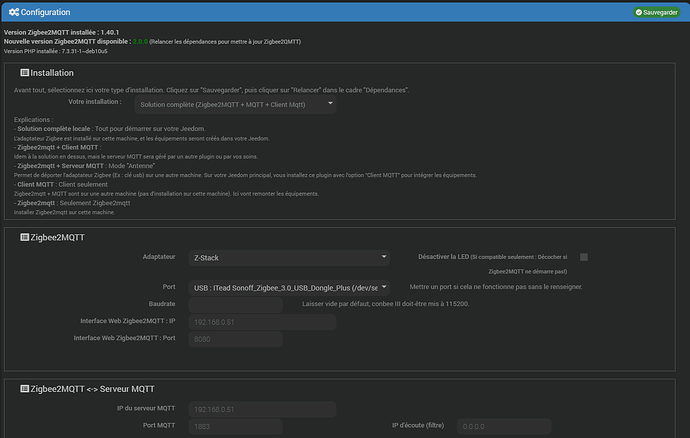Click the 'Client MQTT : Client seulement' line
This screenshot has height=438, width=690.
pos(61,184)
